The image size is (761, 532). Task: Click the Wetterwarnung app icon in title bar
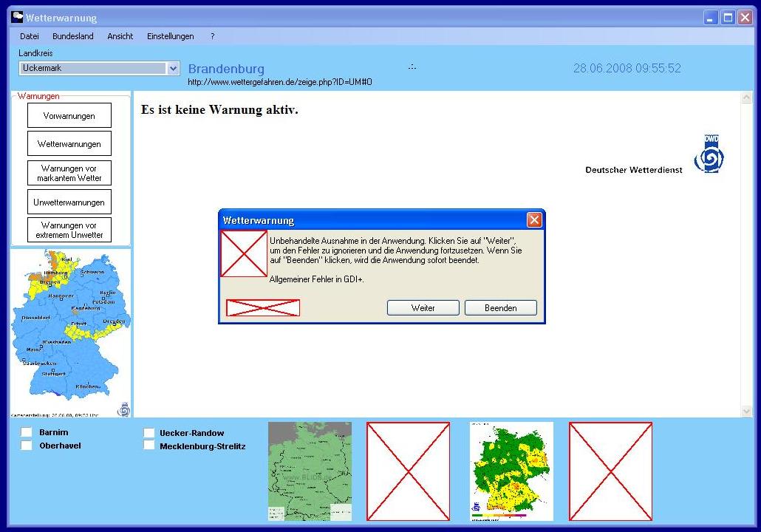point(17,17)
